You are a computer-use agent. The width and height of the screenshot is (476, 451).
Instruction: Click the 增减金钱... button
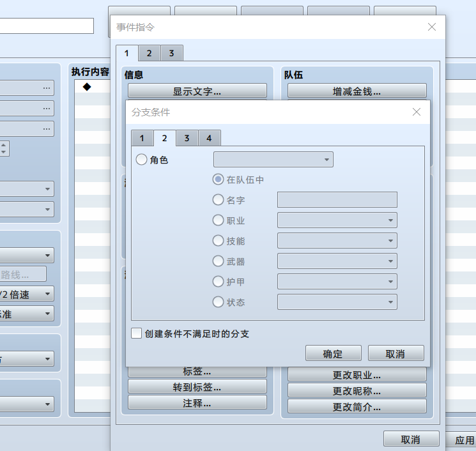pyautogui.click(x=357, y=91)
